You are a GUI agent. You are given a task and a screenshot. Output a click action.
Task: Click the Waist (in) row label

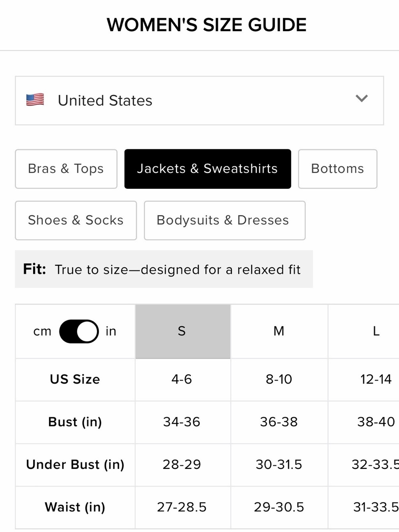tap(75, 507)
